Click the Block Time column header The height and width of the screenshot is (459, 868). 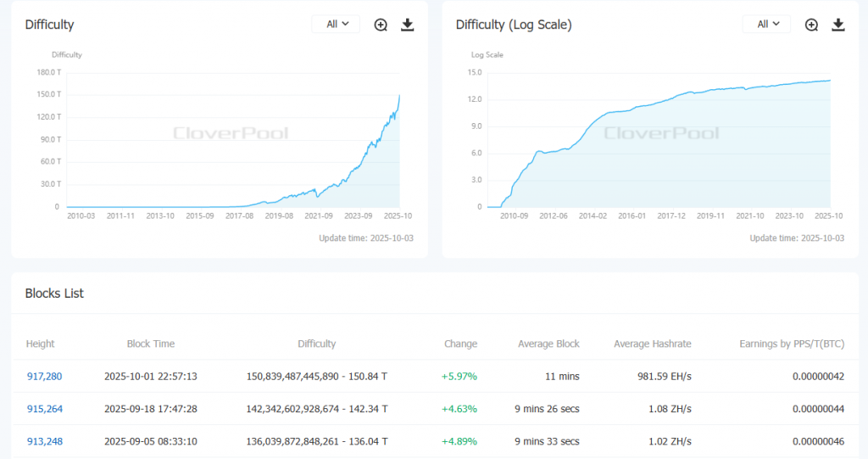pos(151,344)
